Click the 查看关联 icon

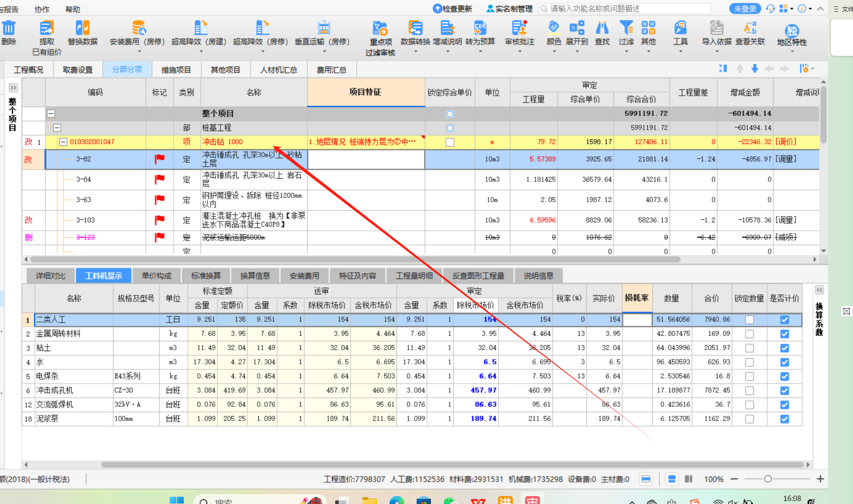point(750,33)
